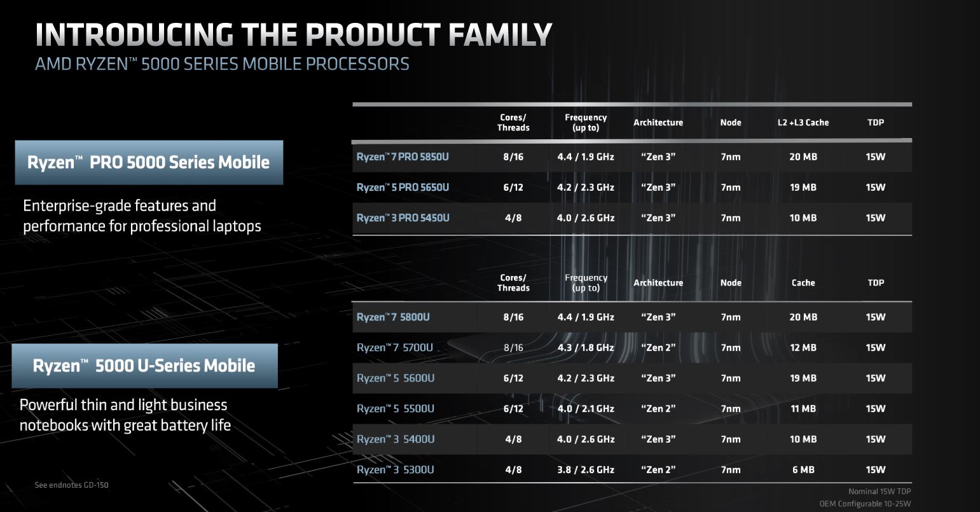
Task: Click the Introducing the Product Family title
Action: tap(293, 34)
